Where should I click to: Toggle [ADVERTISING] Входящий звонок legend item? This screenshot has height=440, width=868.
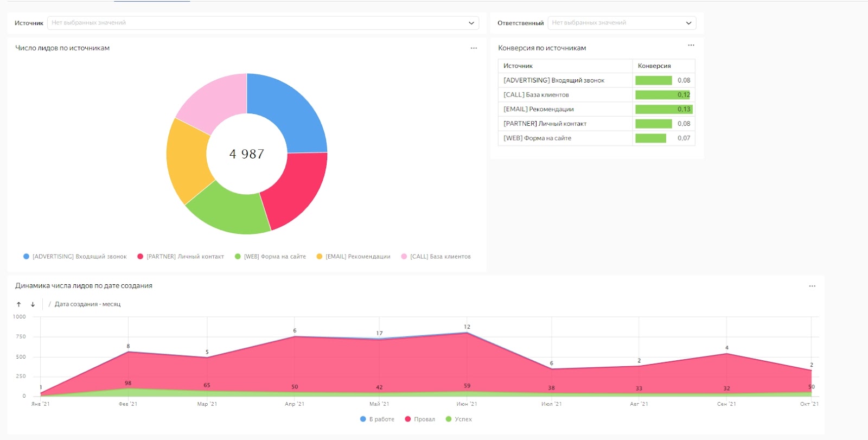pyautogui.click(x=75, y=257)
